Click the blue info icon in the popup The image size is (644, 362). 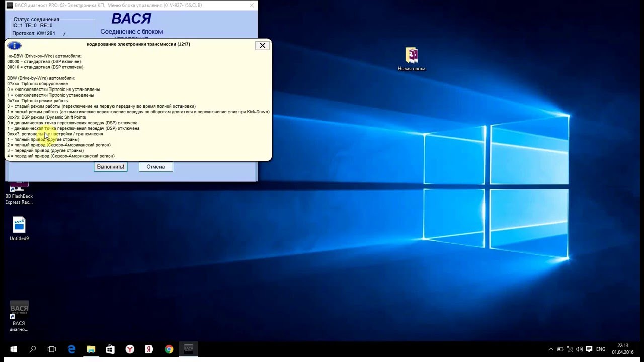[14, 46]
